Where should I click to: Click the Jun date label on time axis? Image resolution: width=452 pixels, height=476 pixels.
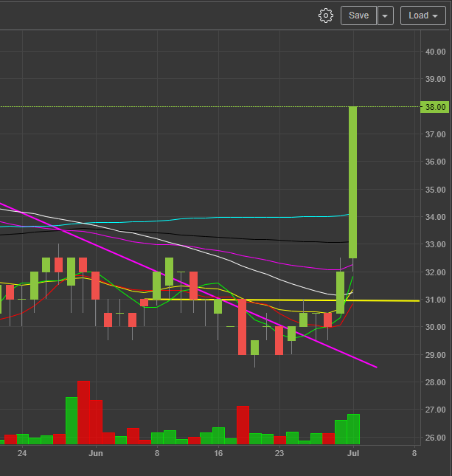96,453
